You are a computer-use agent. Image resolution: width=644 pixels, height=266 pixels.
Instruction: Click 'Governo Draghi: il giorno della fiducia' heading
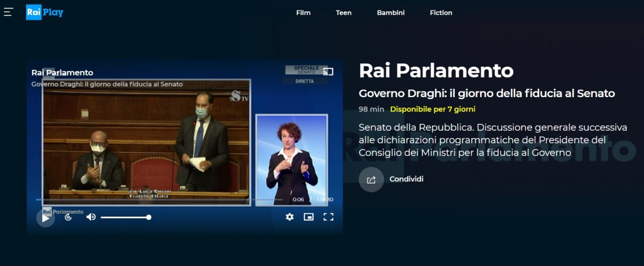coord(487,94)
